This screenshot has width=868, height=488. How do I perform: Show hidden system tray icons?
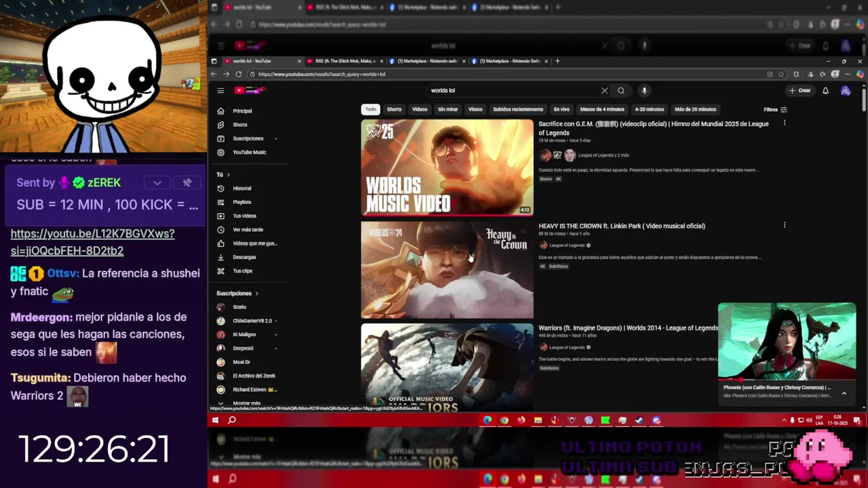pyautogui.click(x=784, y=420)
